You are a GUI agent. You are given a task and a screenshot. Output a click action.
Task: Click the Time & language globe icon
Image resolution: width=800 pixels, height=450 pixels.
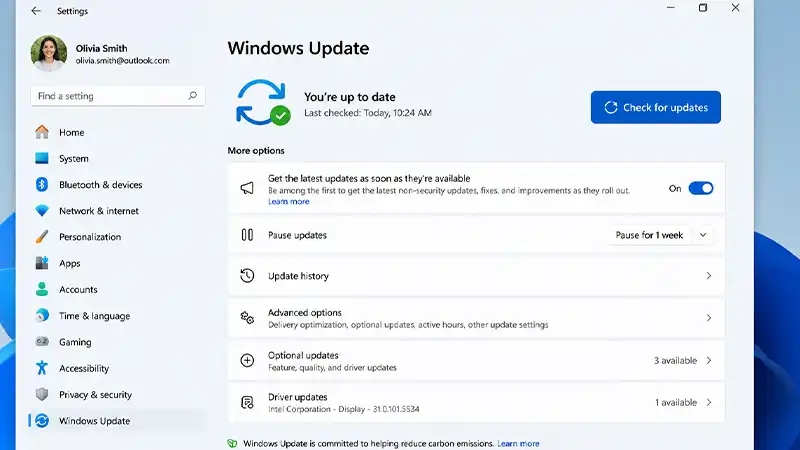coord(42,315)
